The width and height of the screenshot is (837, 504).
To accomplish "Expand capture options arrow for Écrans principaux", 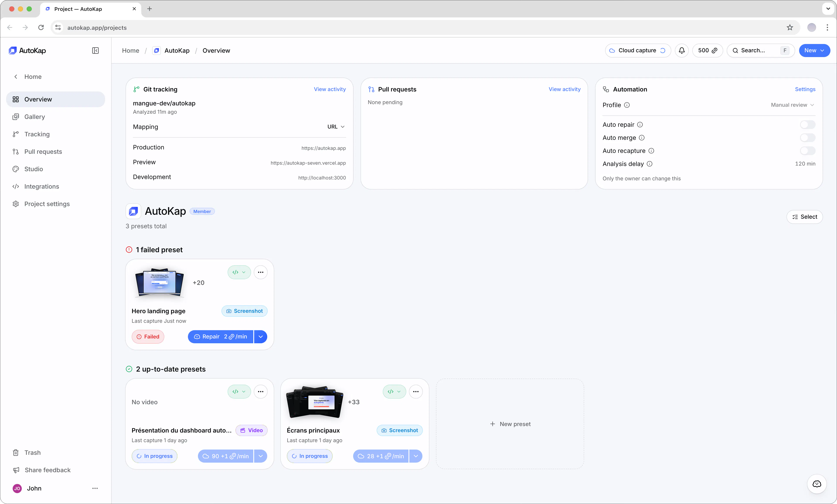I will [x=416, y=456].
